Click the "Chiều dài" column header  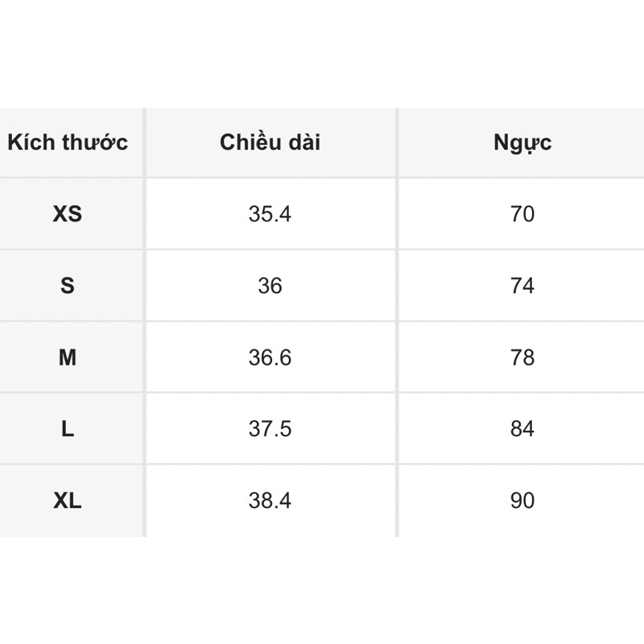(x=270, y=143)
